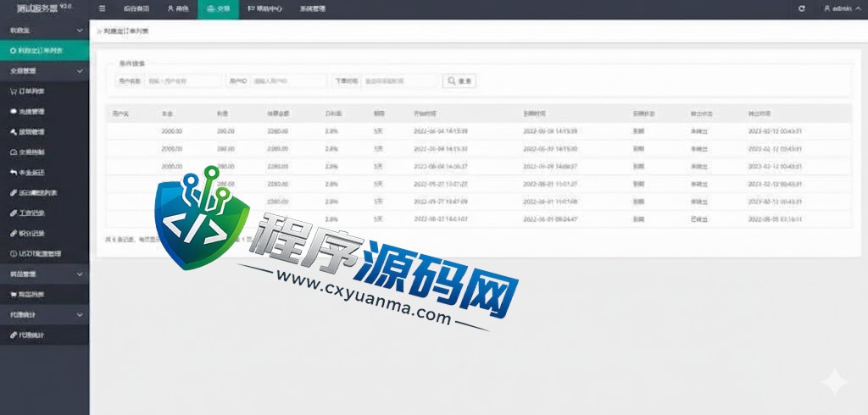The height and width of the screenshot is (415, 868).
Task: Click the 到期时间 column header
Action: [535, 113]
